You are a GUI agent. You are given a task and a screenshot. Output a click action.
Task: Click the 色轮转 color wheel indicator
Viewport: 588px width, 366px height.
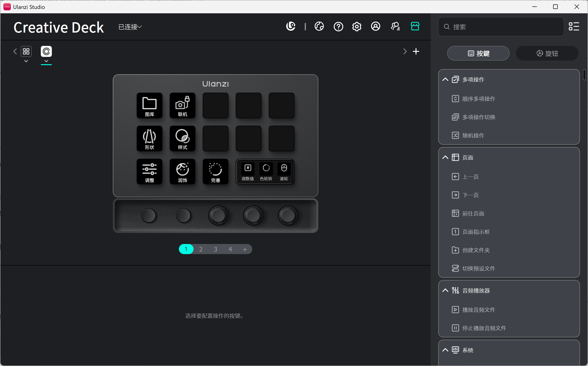click(x=266, y=172)
